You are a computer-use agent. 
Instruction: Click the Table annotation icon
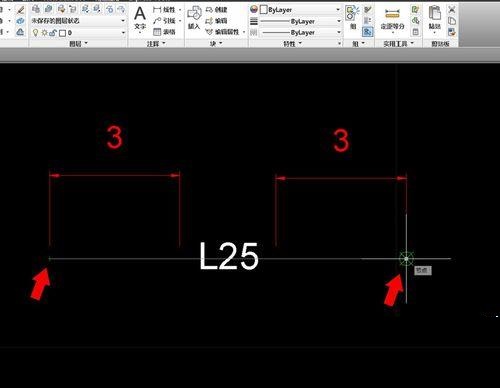tap(164, 32)
